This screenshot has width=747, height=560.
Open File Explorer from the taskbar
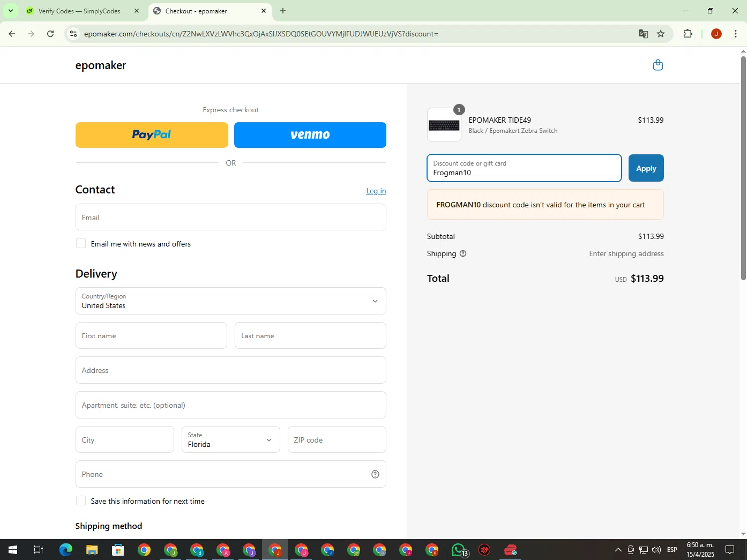tap(92, 550)
